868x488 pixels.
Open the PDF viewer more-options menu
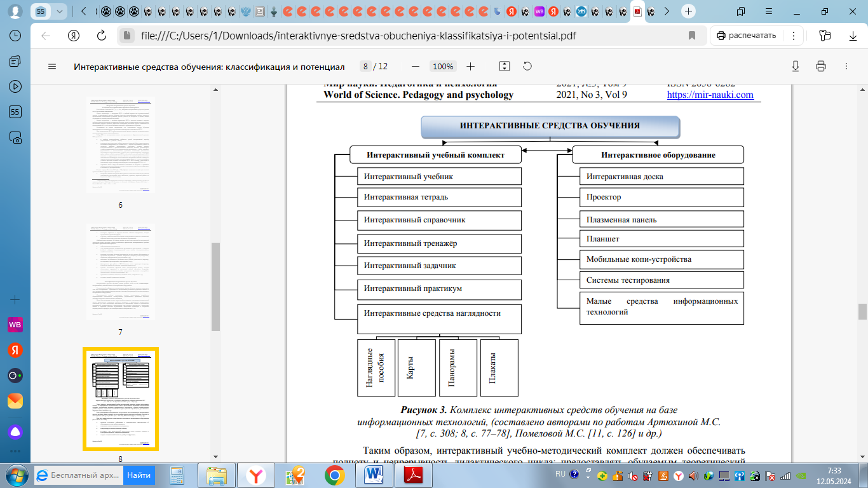(x=846, y=66)
